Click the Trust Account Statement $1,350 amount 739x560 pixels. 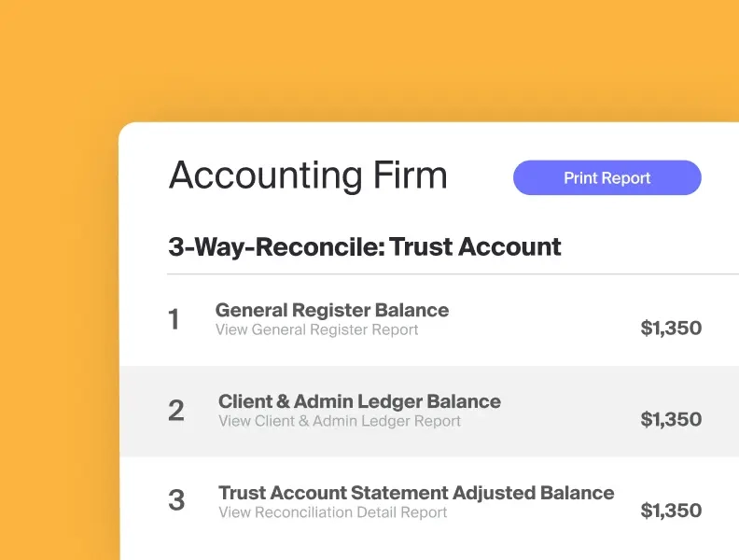point(671,511)
